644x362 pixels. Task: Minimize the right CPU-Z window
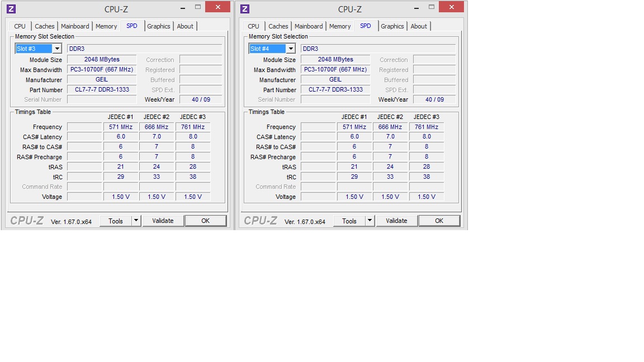416,8
